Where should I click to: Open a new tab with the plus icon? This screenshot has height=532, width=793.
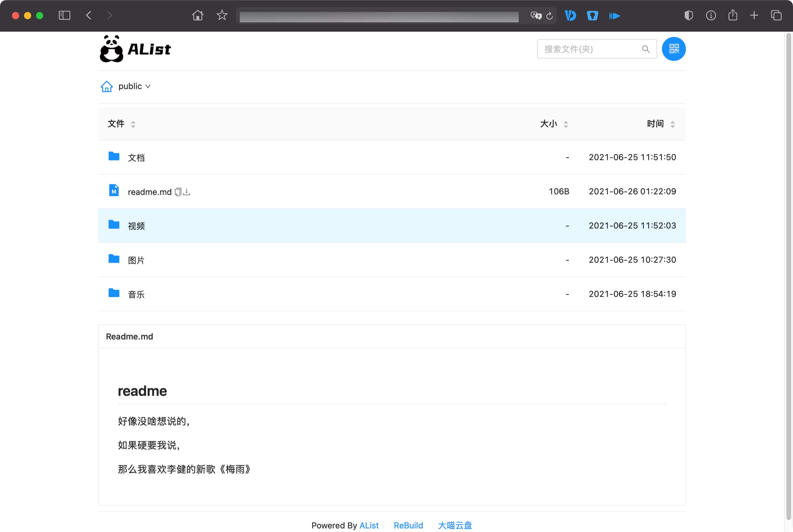click(754, 15)
